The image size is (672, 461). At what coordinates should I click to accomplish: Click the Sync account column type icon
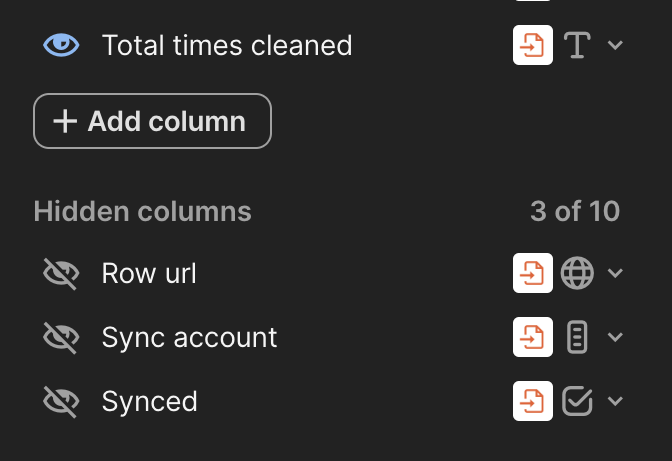(577, 338)
